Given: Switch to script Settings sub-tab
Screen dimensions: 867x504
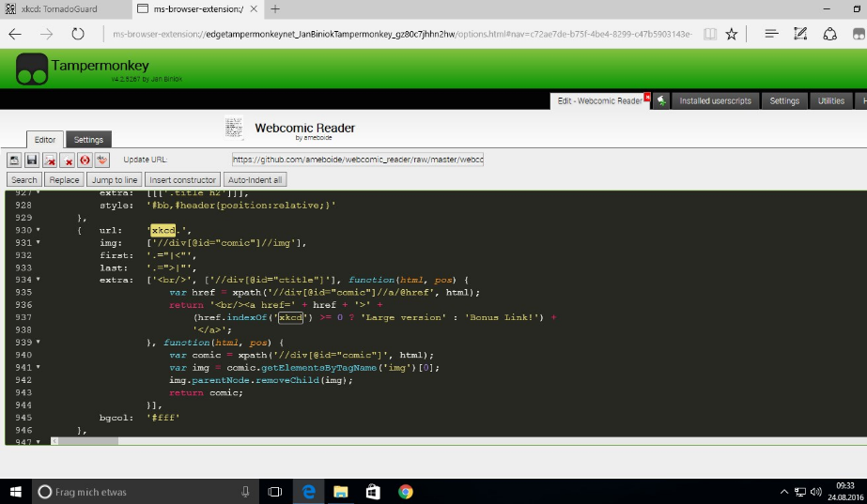Looking at the screenshot, I should pyautogui.click(x=88, y=139).
